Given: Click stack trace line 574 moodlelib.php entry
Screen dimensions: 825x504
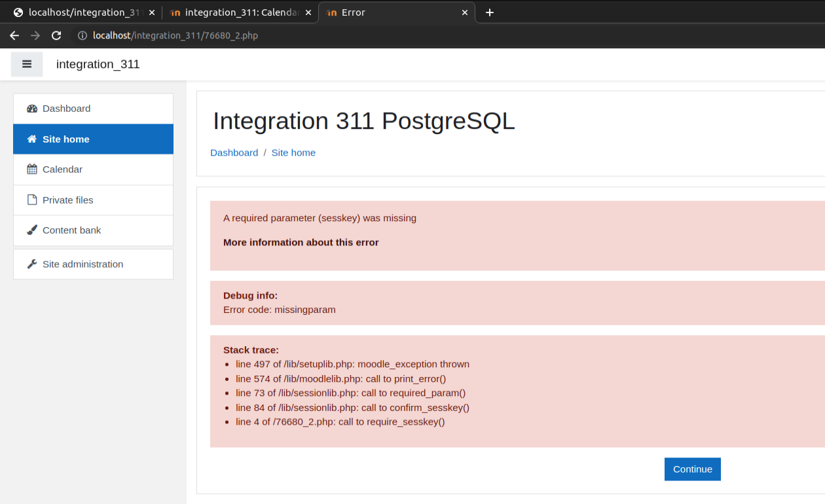Looking at the screenshot, I should [x=340, y=379].
